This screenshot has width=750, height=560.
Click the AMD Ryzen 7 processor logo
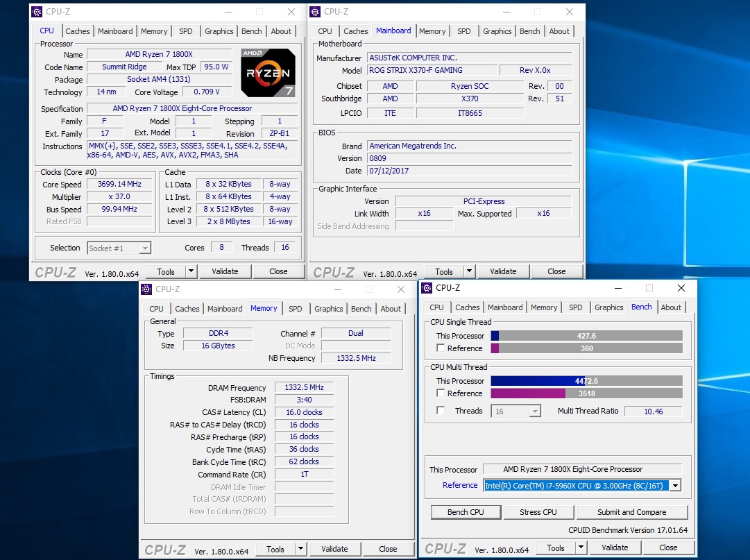(268, 72)
